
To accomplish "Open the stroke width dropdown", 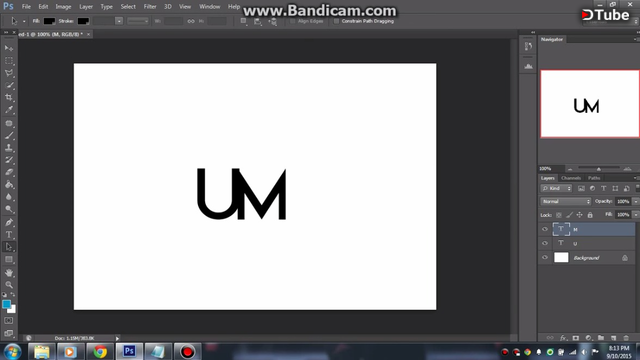I will click(119, 21).
